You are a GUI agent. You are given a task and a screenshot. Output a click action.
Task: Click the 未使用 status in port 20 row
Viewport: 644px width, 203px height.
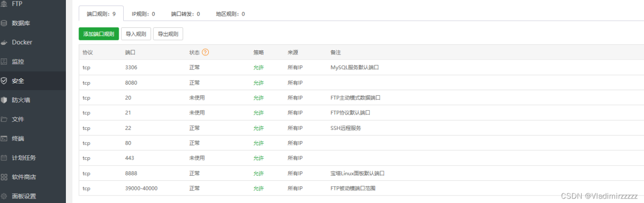[x=197, y=98]
